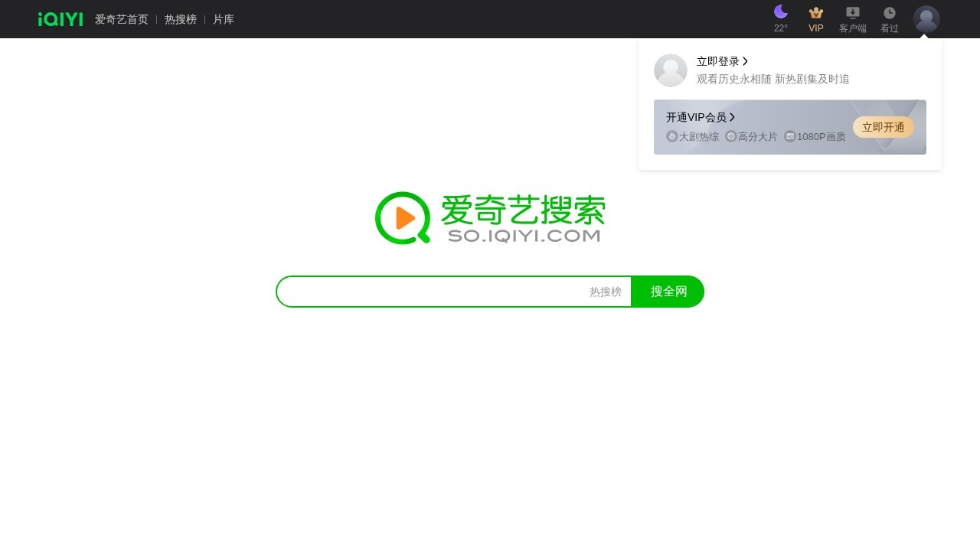This screenshot has width=980, height=551.
Task: Click the moon weather icon showing 22°
Action: [x=781, y=11]
